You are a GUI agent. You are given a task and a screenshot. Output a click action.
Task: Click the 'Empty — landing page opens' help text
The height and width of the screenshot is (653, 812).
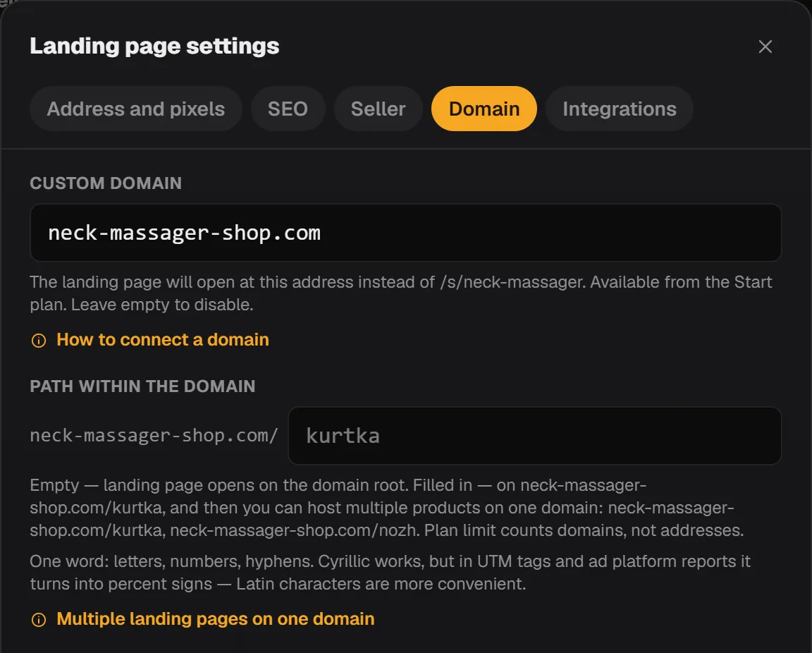[387, 508]
